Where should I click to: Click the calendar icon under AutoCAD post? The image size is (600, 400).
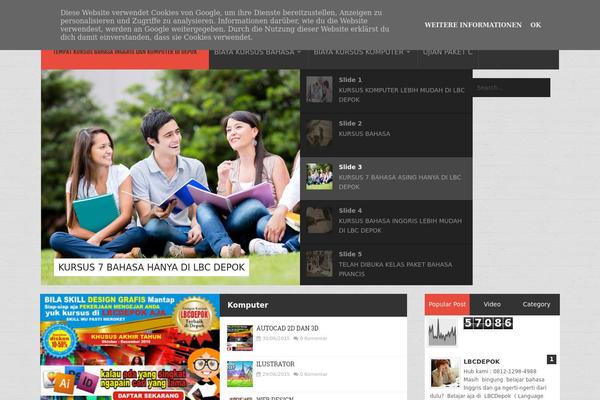(x=258, y=339)
